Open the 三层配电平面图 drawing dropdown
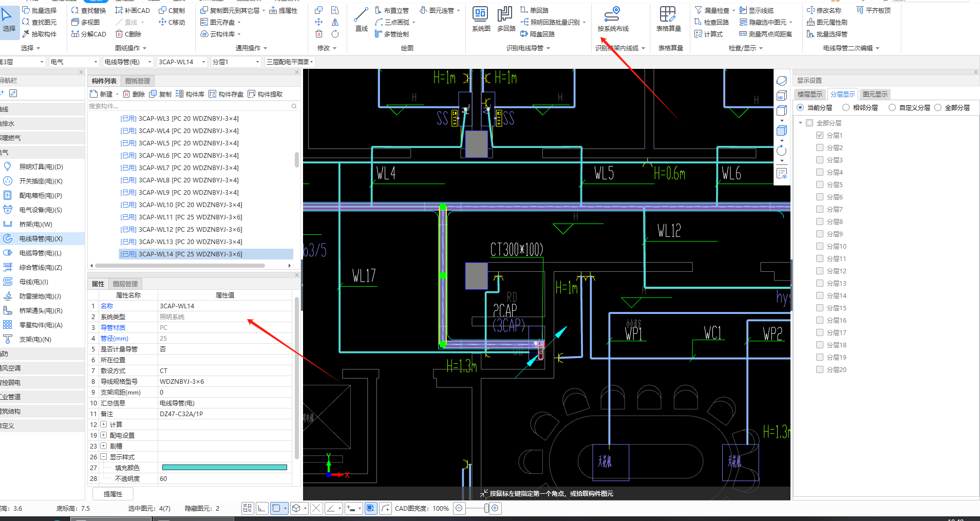This screenshot has width=980, height=521. (x=290, y=62)
